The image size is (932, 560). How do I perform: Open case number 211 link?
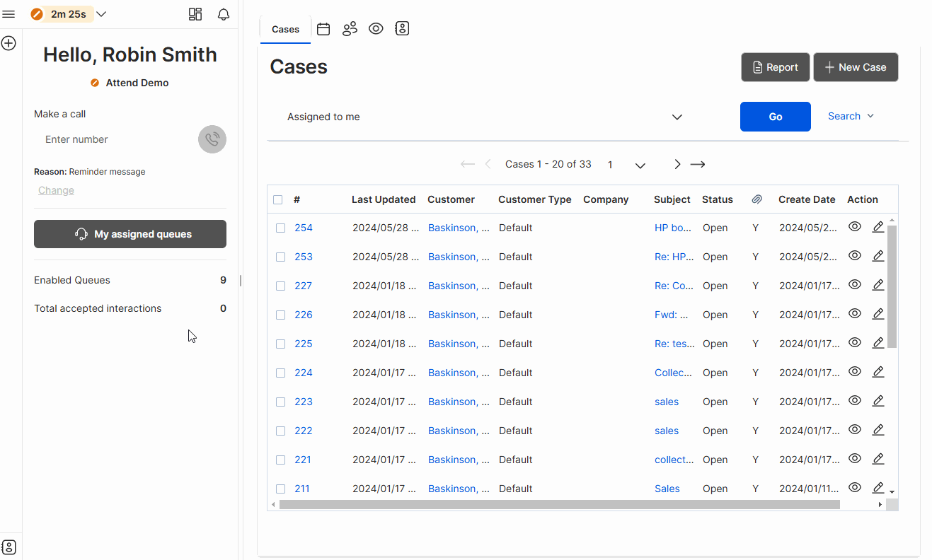click(x=302, y=489)
